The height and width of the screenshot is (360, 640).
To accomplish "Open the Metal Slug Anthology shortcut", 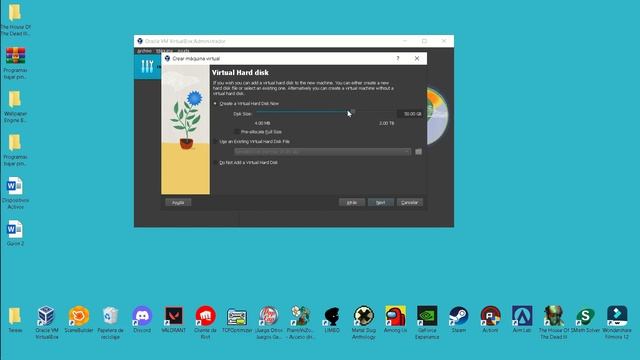I will coord(364,322).
